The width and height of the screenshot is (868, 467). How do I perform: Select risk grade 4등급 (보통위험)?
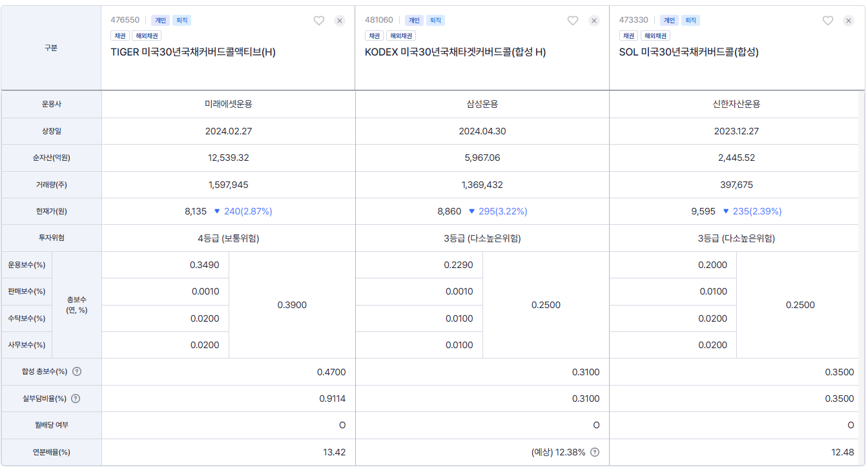(228, 238)
